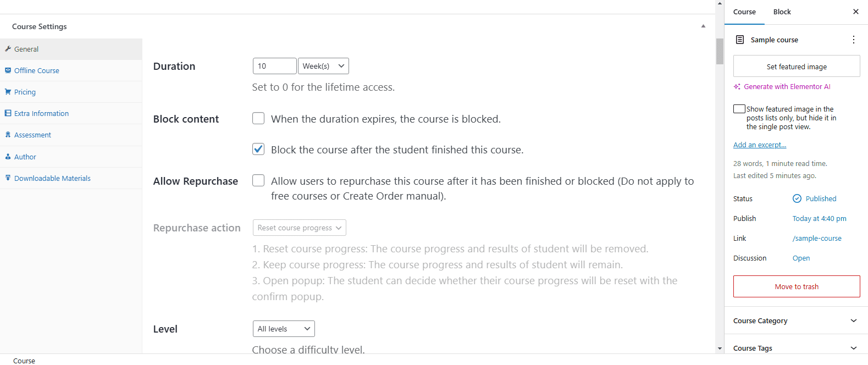
Task: Click the Pricing cart icon
Action: pos(8,92)
